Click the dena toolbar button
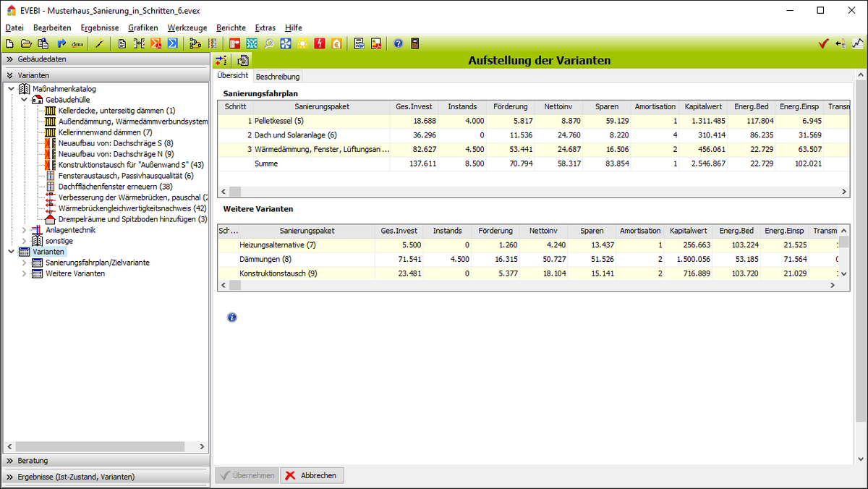 pos(77,43)
